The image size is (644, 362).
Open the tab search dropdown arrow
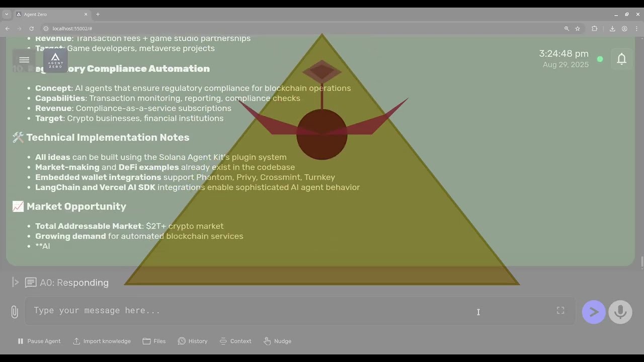[7, 14]
